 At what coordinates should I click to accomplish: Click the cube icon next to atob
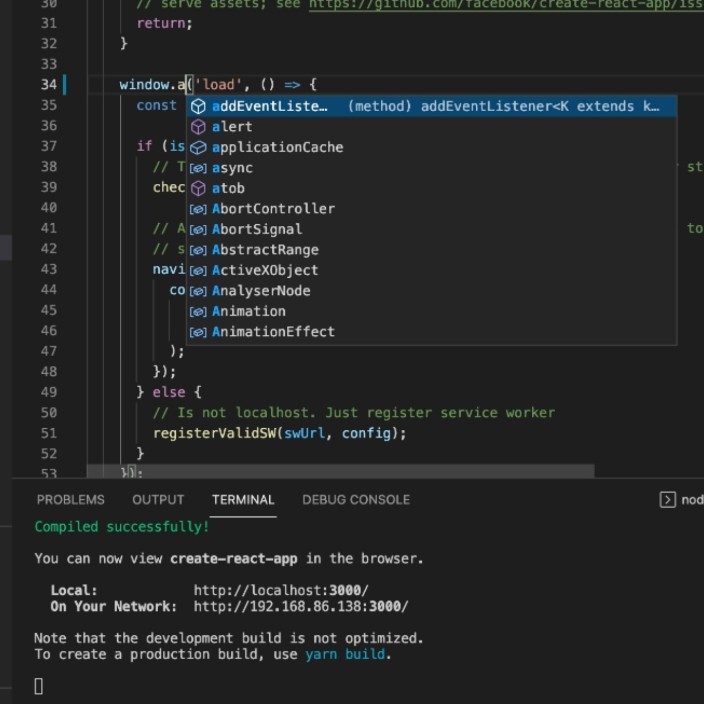(198, 188)
